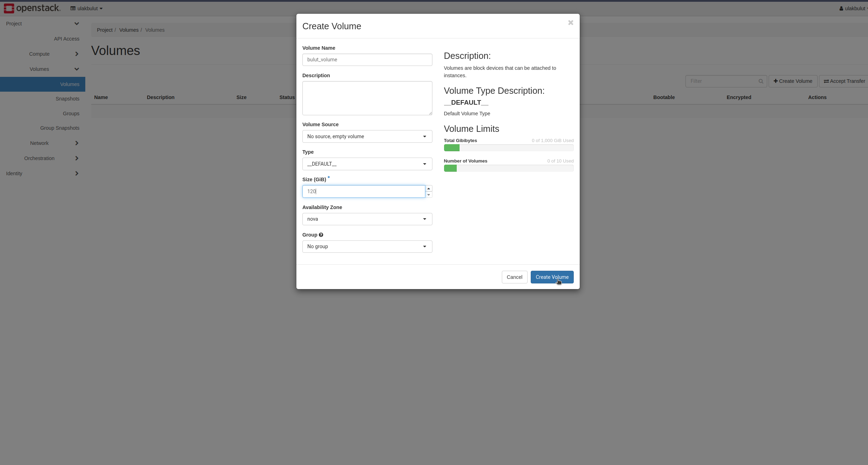Click the Size column header
868x465 pixels.
tap(241, 97)
